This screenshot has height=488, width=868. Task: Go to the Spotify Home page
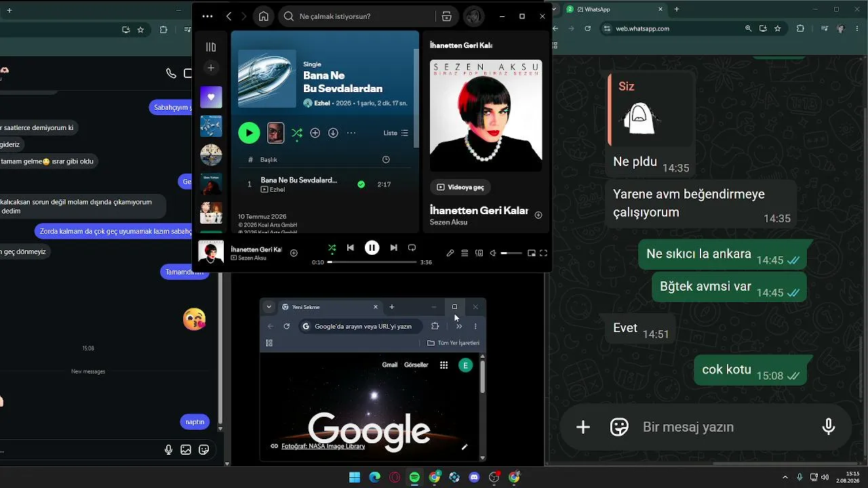[263, 16]
